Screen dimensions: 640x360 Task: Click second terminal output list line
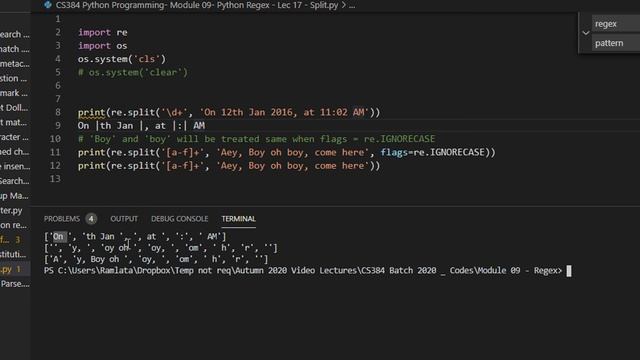pyautogui.click(x=160, y=248)
